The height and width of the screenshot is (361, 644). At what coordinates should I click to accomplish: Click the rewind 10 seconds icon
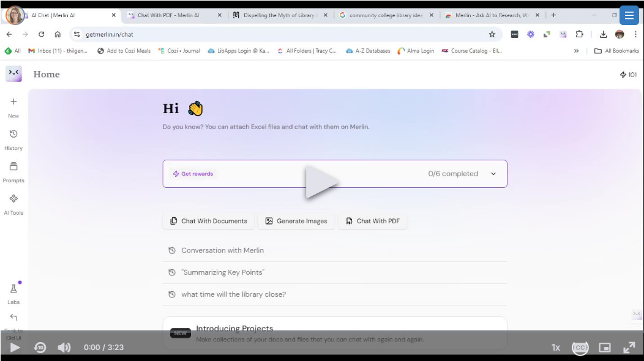(40, 348)
